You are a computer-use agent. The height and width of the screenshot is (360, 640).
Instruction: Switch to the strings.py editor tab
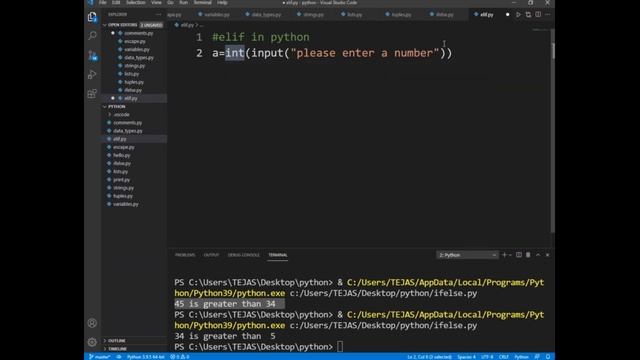(x=311, y=15)
